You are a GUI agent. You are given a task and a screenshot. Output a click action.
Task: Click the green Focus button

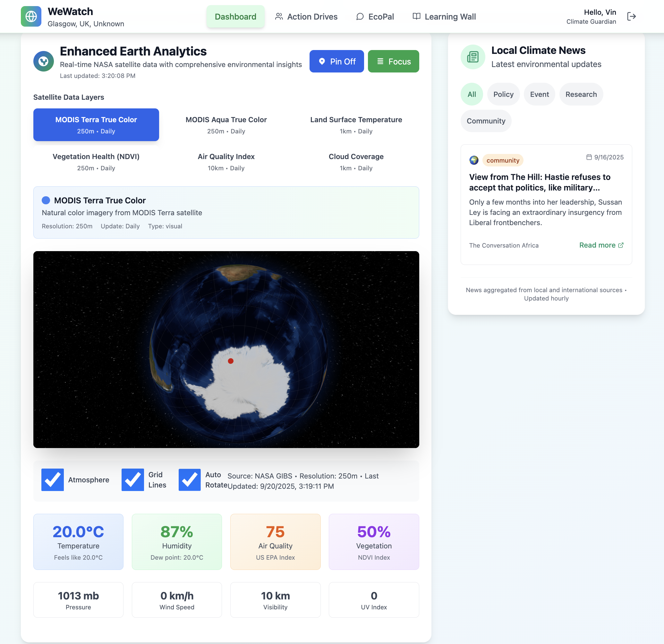coord(393,61)
